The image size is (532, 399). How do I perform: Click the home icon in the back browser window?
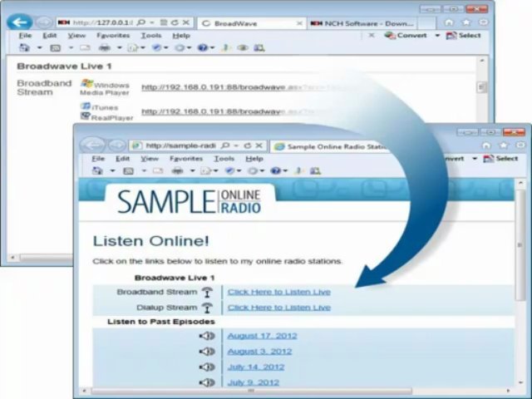449,23
